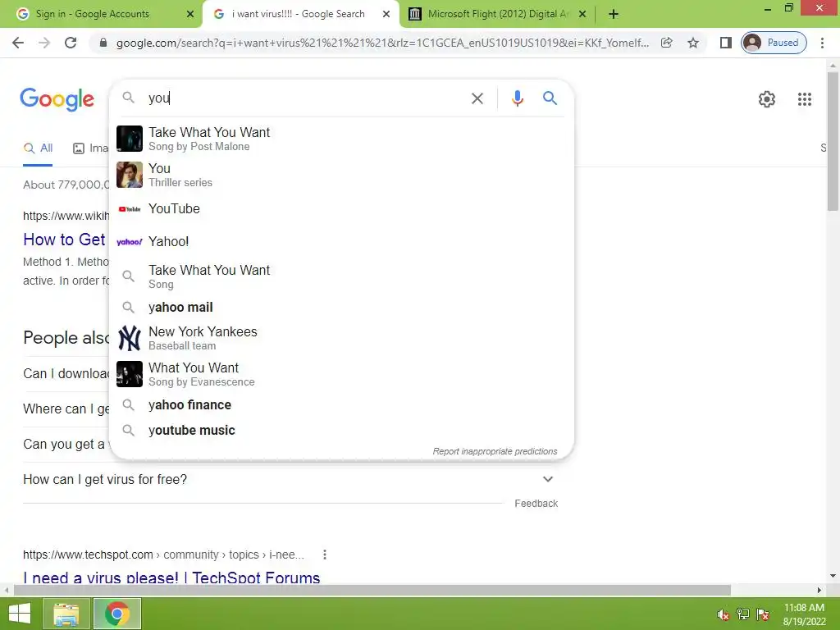Open the Action Center flag icon
Viewport: 840px width, 630px height.
[763, 614]
